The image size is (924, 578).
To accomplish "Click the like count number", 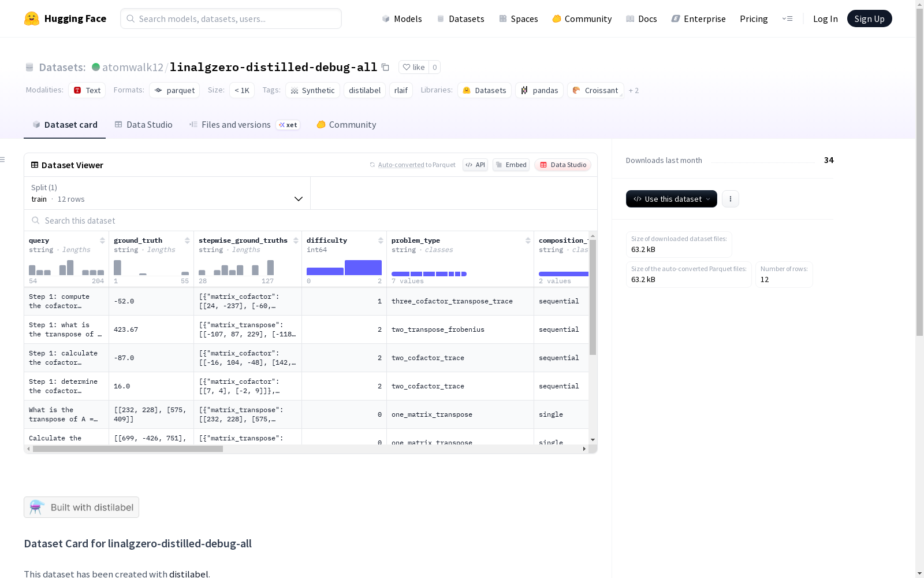I will (435, 67).
